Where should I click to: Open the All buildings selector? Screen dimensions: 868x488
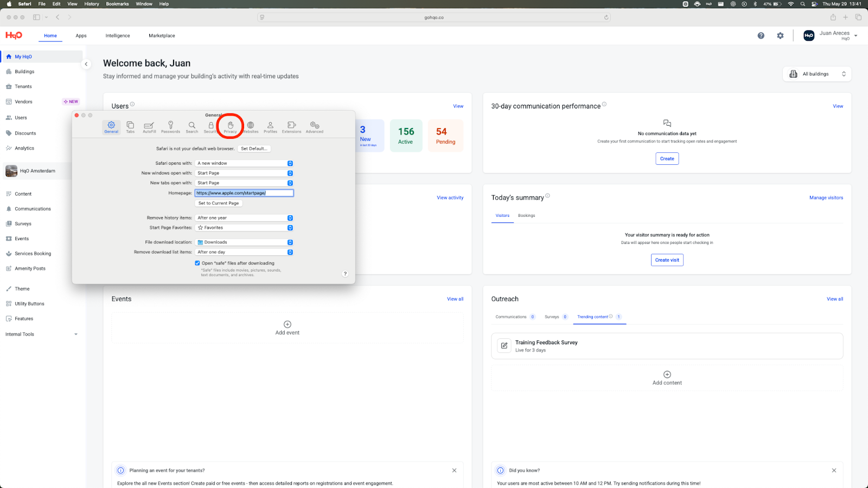tap(817, 74)
